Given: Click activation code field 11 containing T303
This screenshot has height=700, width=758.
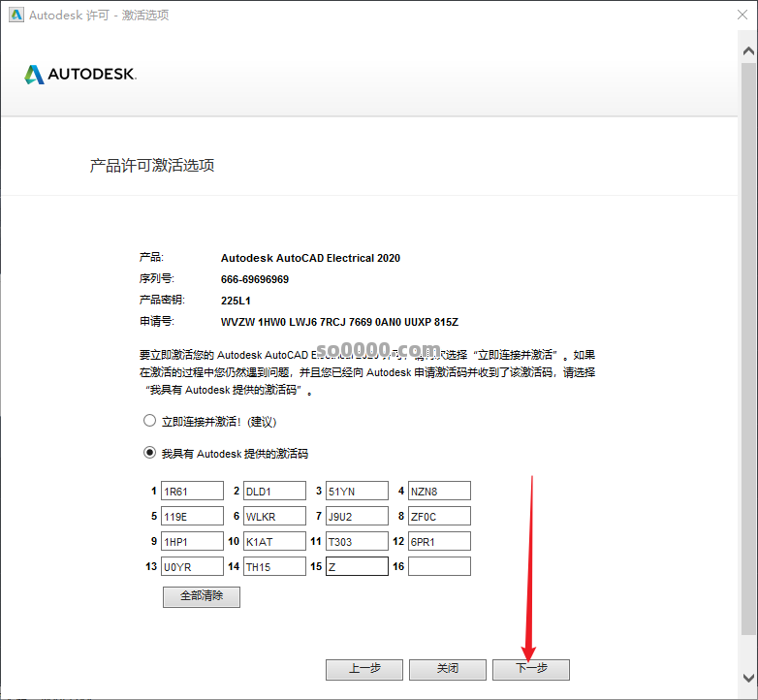Looking at the screenshot, I should [357, 541].
